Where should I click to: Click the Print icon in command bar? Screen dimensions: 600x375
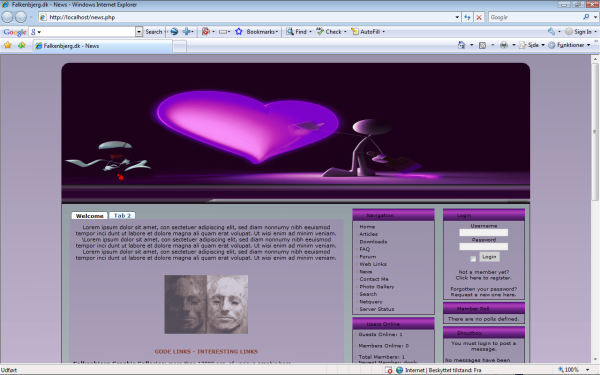(x=504, y=45)
